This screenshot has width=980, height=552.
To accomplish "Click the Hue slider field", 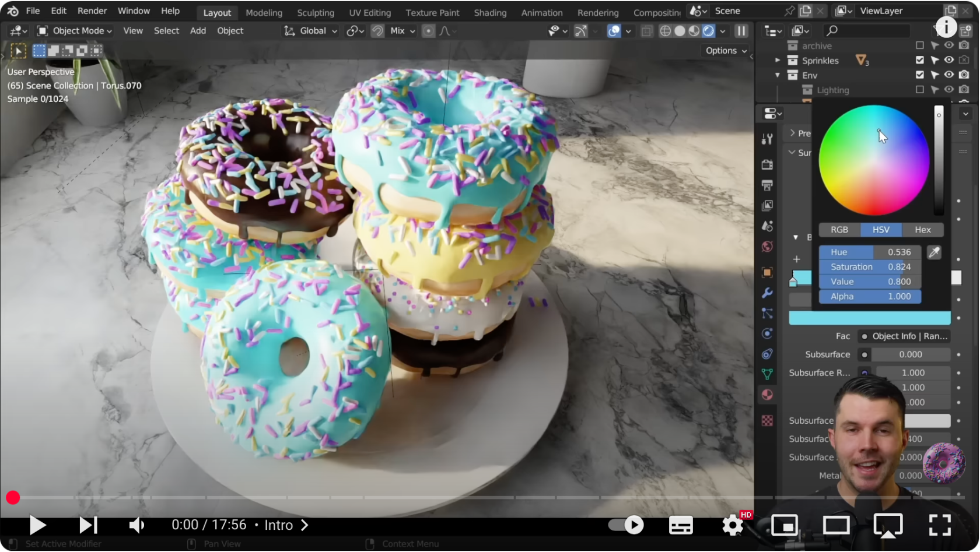I will pos(870,252).
